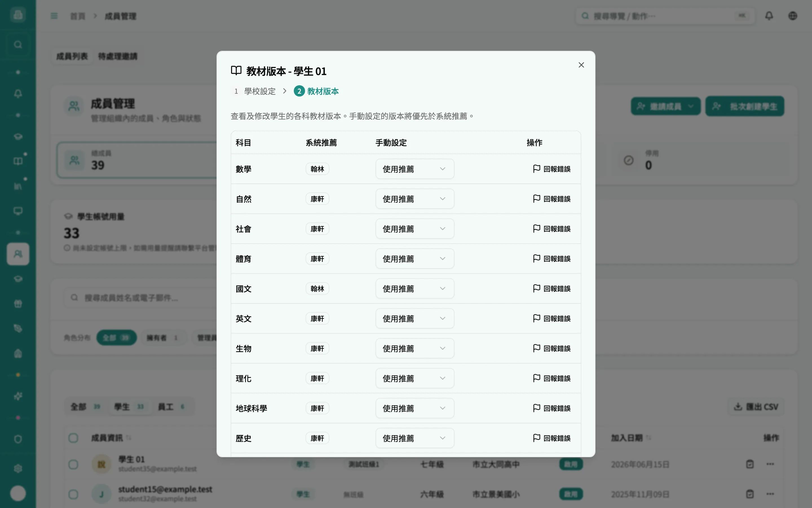Click the app logo in sidebar

(x=18, y=15)
